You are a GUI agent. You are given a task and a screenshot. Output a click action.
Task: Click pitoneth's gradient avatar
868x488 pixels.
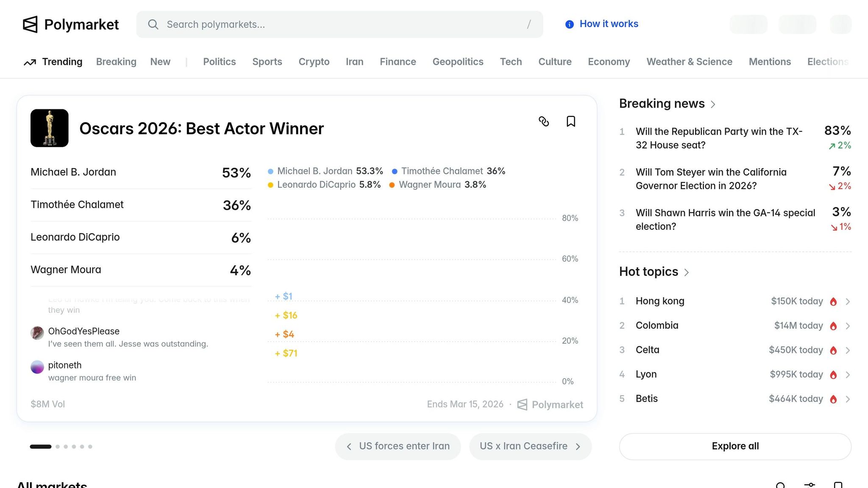tap(37, 367)
